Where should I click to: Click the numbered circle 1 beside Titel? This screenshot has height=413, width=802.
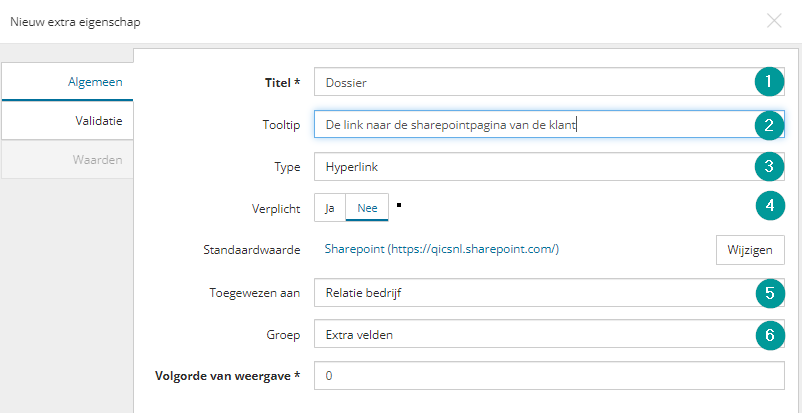tap(770, 82)
